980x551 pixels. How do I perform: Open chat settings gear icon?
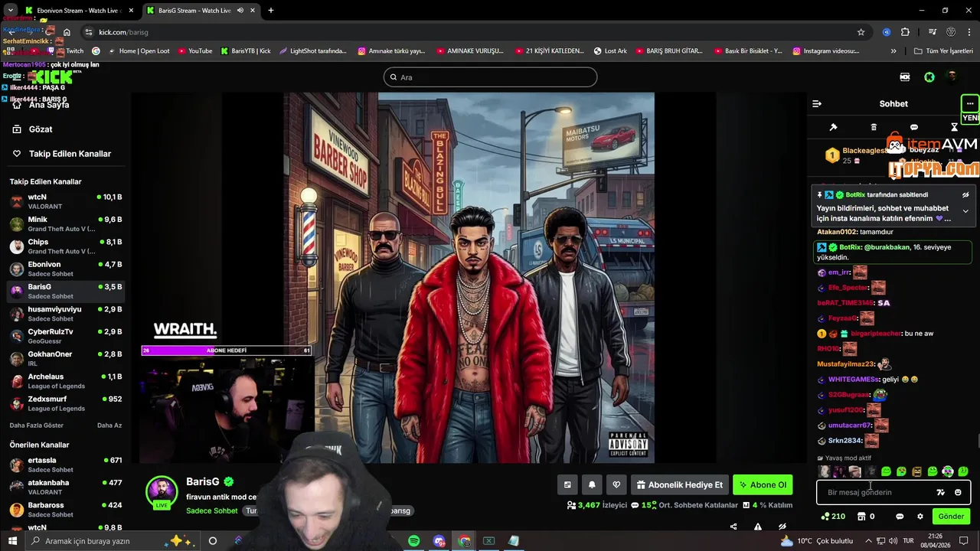coord(920,517)
